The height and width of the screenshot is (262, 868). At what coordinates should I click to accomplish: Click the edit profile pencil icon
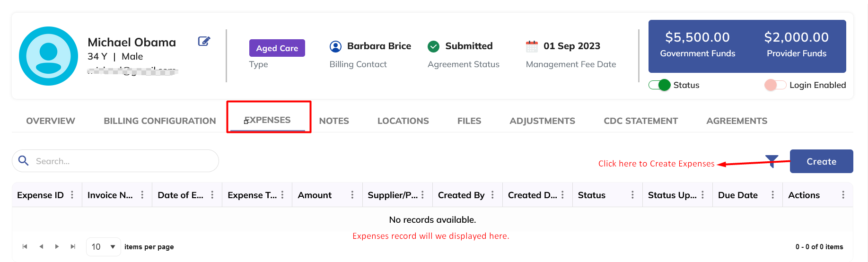(x=204, y=41)
